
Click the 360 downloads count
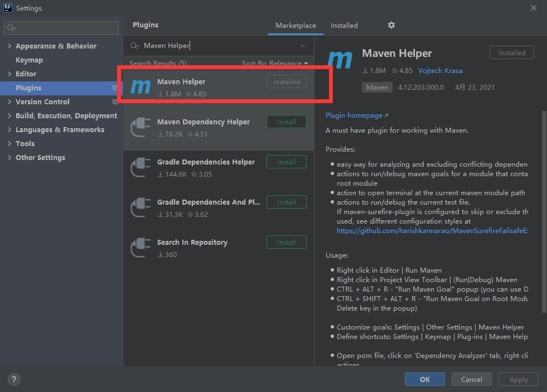(x=167, y=254)
